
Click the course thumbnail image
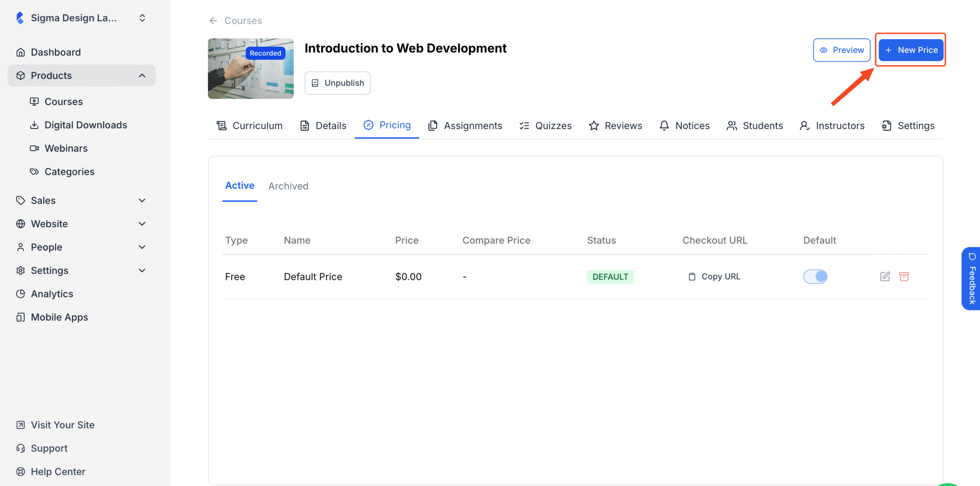[x=250, y=68]
